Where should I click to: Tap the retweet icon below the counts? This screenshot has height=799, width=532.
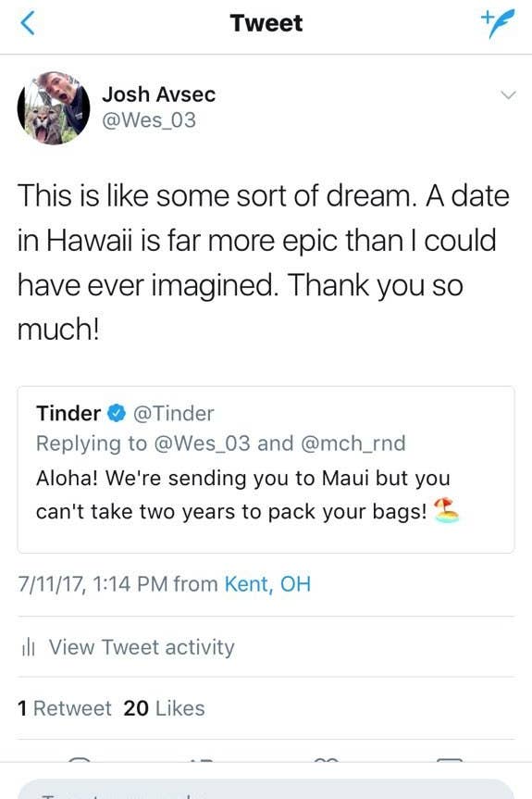point(202,760)
